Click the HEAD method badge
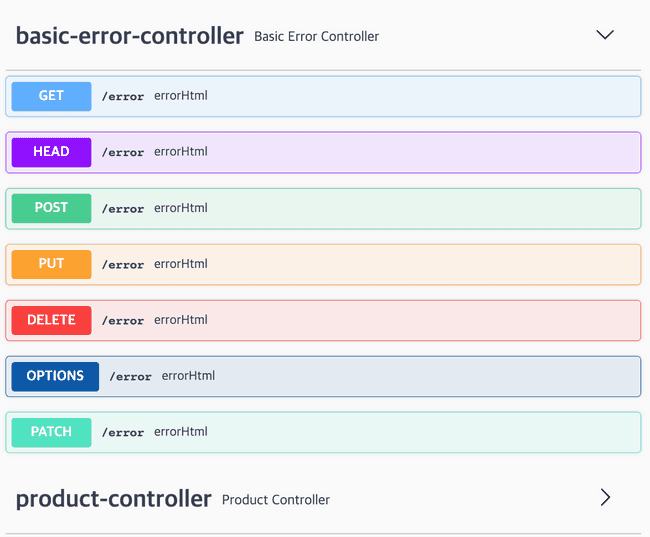Viewport: 650px width, 537px height. [51, 152]
